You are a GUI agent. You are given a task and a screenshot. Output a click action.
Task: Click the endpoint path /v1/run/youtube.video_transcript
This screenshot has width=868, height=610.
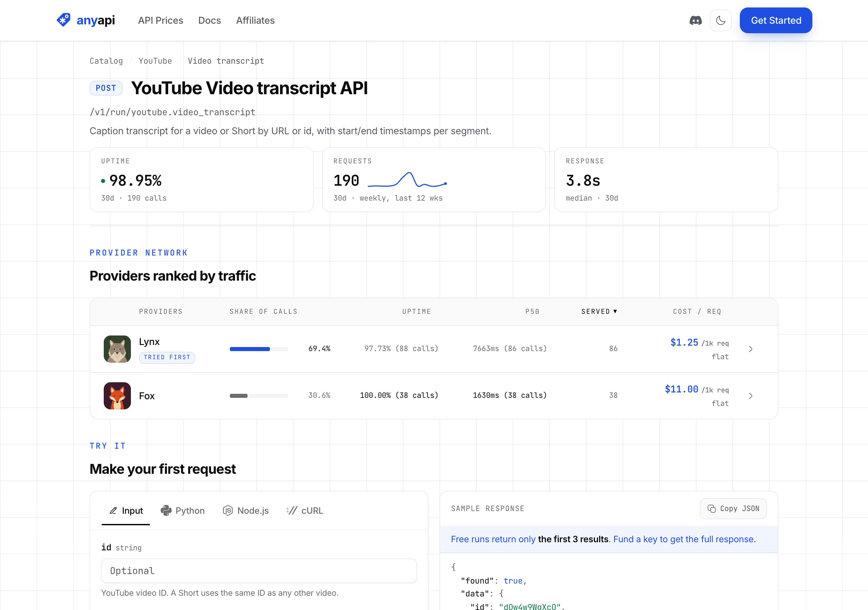coord(172,112)
